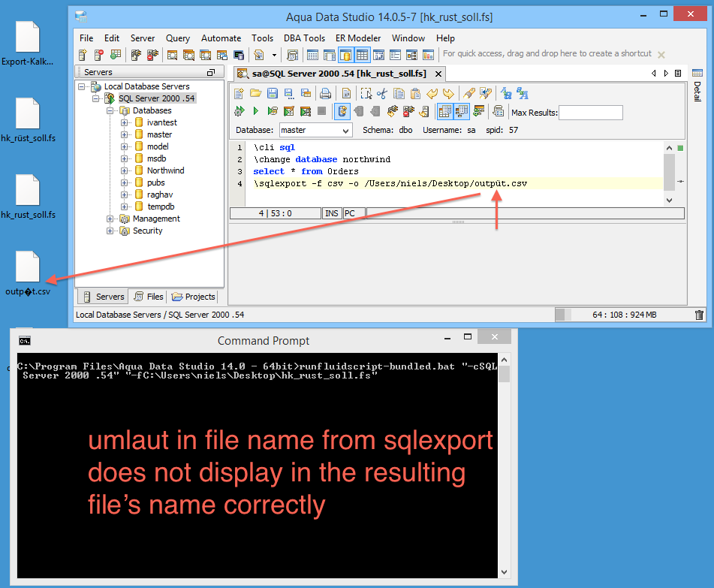Click the Max Results input field
Image resolution: width=714 pixels, height=588 pixels.
pyautogui.click(x=591, y=113)
